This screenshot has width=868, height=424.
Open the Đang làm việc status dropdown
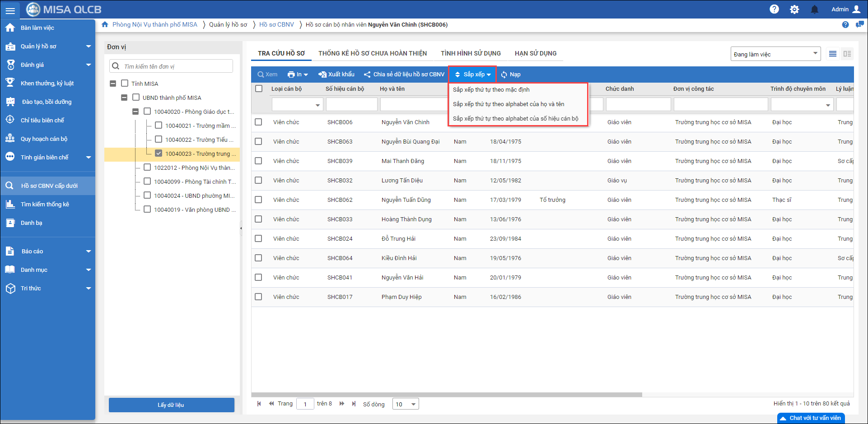pos(775,54)
